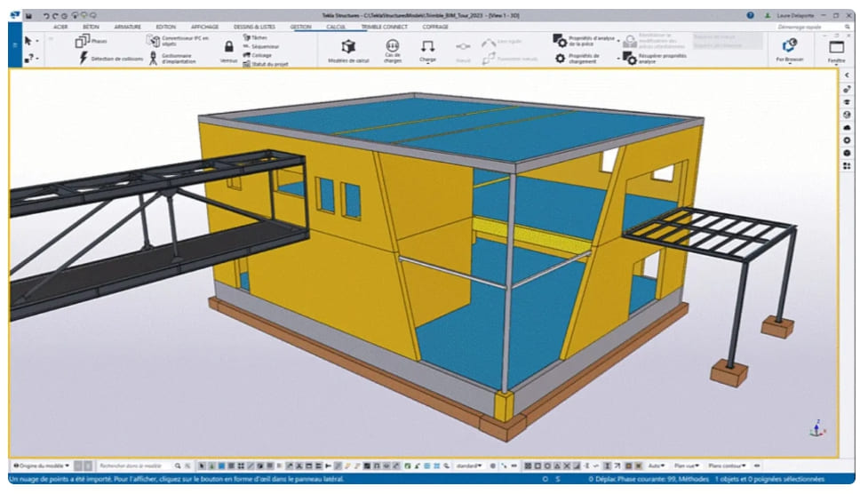Open the point cloud side panel icon
868x494 pixels.
(x=847, y=127)
